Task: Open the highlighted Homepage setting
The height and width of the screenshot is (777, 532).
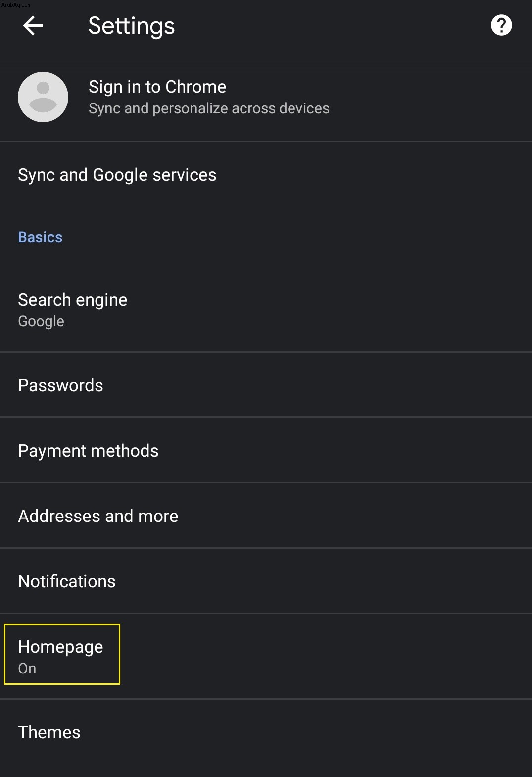Action: tap(266, 656)
